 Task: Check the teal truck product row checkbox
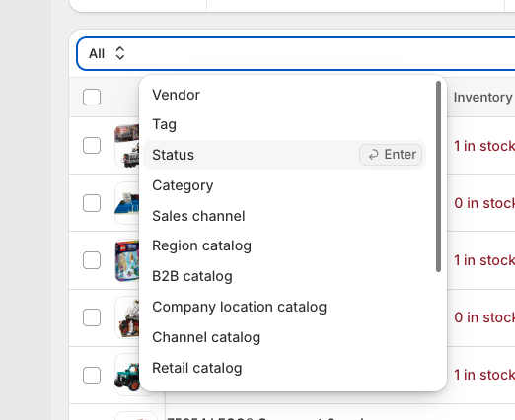(x=92, y=375)
